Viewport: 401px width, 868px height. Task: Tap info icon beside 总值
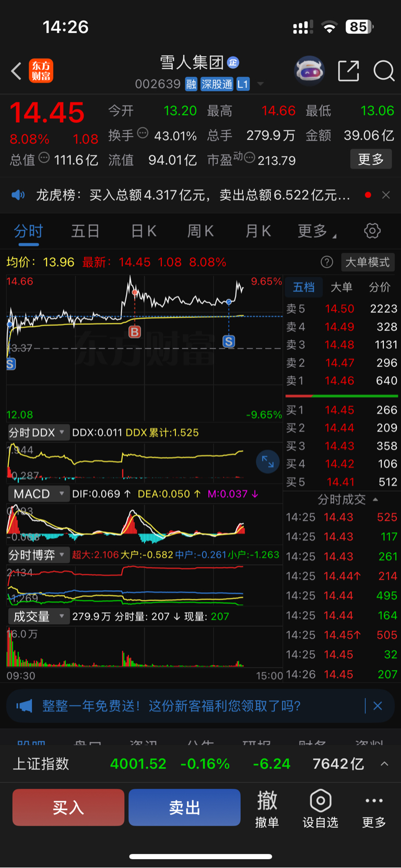[44, 157]
